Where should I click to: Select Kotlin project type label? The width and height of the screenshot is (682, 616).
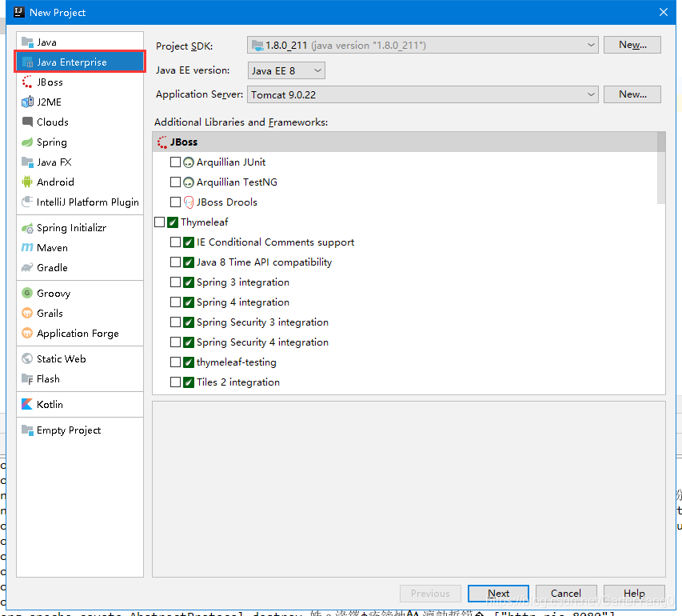pyautogui.click(x=50, y=405)
